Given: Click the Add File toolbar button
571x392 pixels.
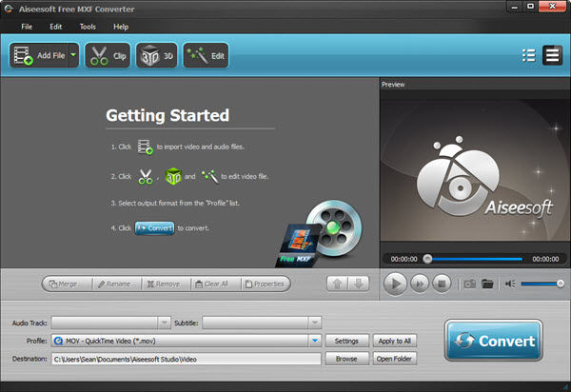Looking at the screenshot, I should [x=38, y=55].
